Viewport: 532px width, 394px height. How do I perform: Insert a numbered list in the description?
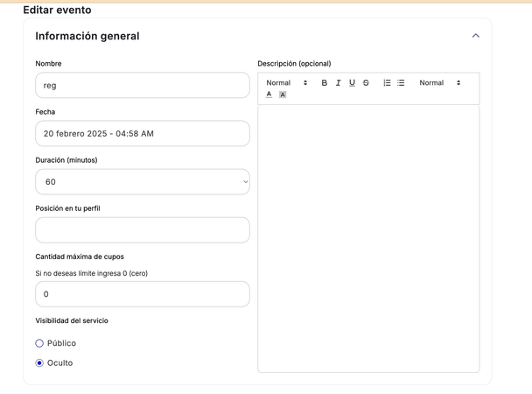point(387,83)
